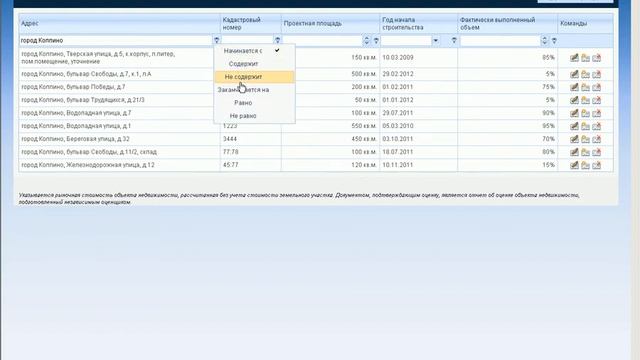Click red-X delete icon for Водопадная улица д.1 row
The image size is (640, 360).
(596, 126)
